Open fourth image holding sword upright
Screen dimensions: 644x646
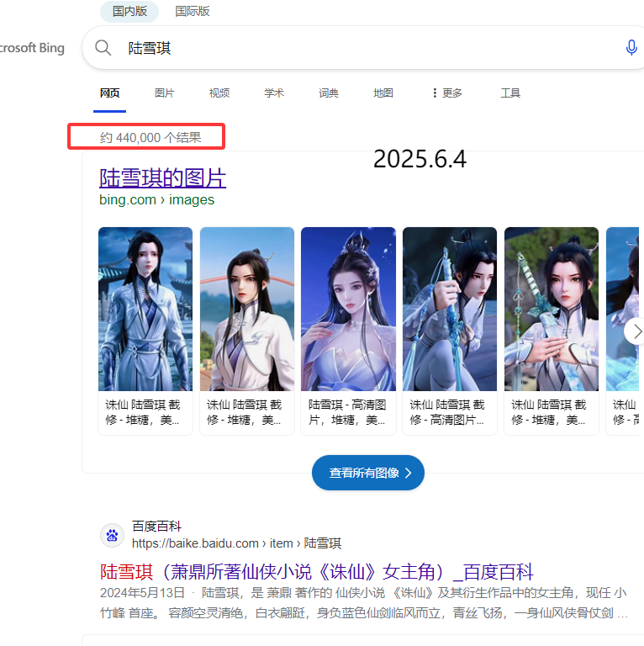(x=450, y=309)
